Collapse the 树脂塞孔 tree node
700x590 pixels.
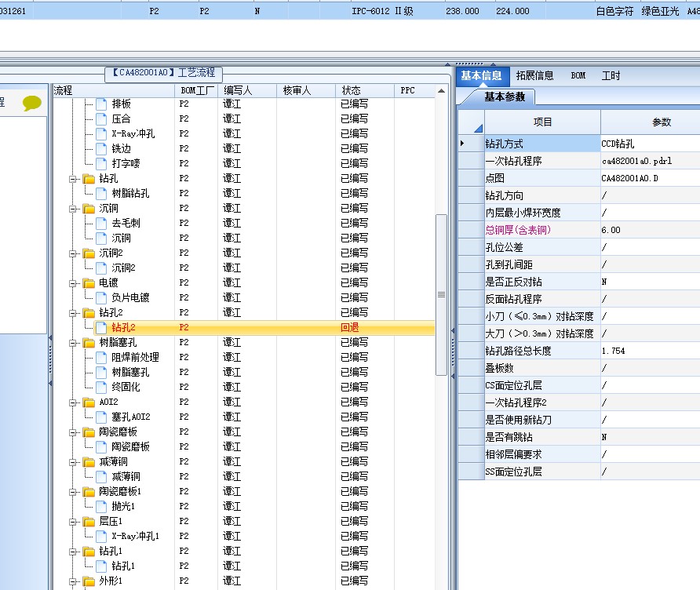72,343
